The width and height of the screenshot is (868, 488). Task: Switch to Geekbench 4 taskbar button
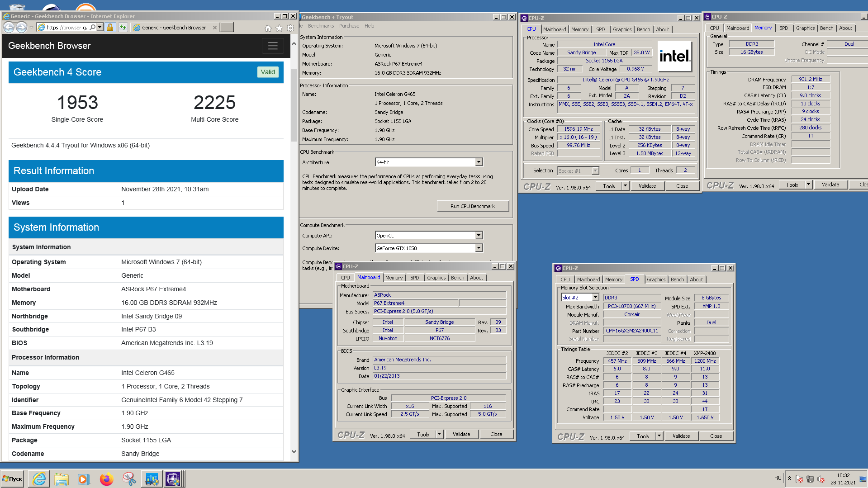pyautogui.click(x=152, y=479)
